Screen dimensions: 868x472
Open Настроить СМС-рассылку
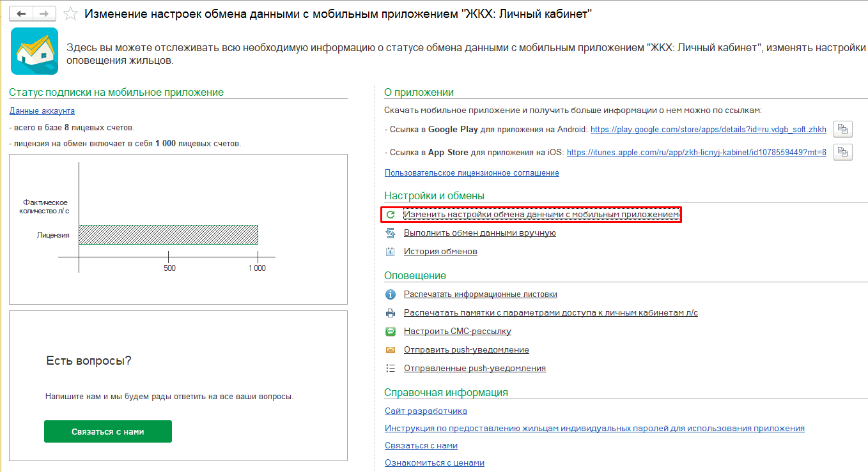click(x=458, y=331)
